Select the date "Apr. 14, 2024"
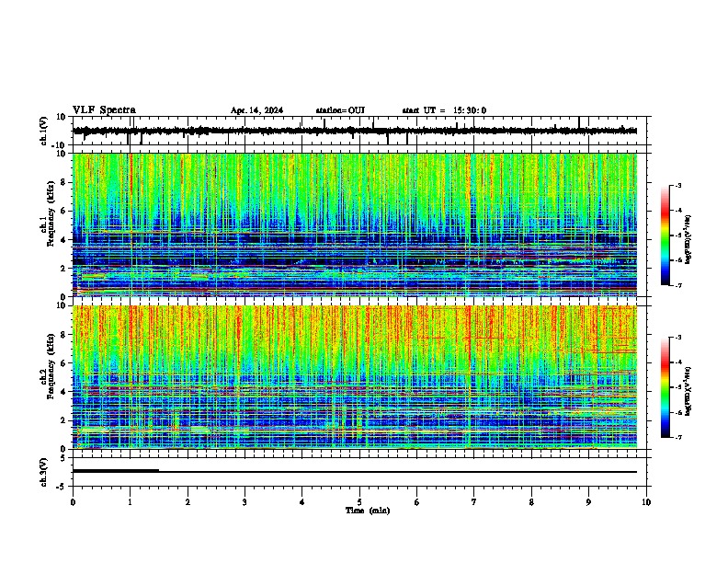728x563 pixels. 256,110
